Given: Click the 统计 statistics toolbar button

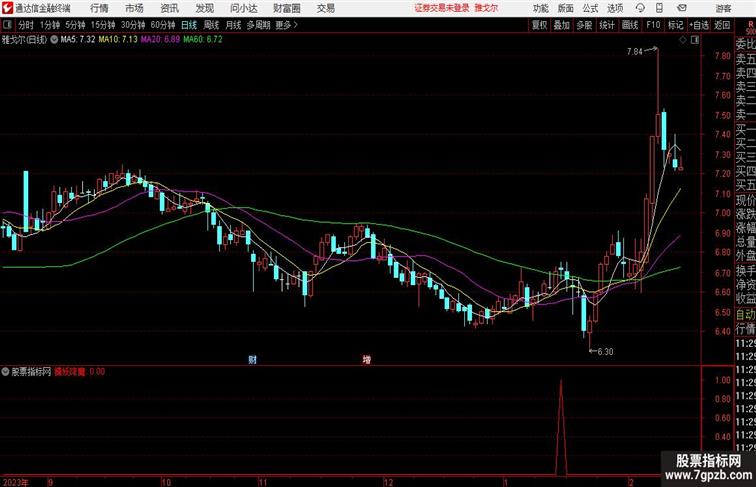Looking at the screenshot, I should point(607,25).
